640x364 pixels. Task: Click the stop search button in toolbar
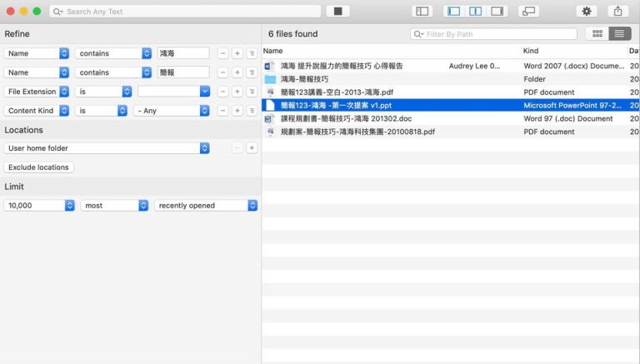point(338,12)
